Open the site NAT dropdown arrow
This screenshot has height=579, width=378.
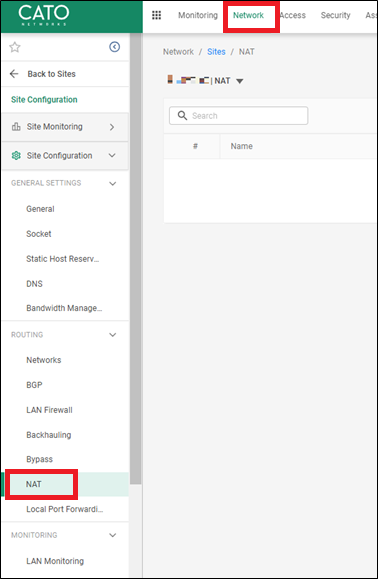(x=240, y=81)
